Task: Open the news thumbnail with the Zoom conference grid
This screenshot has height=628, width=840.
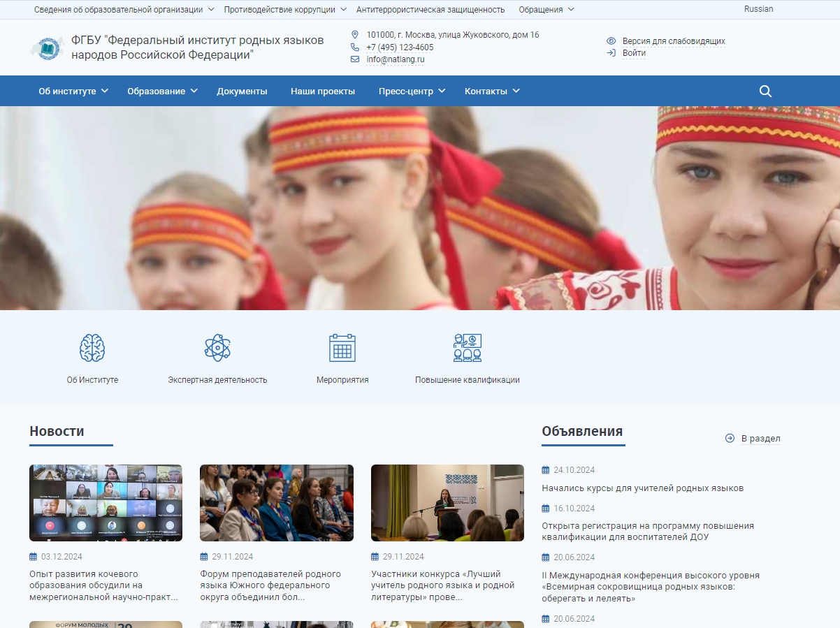Action: click(106, 502)
